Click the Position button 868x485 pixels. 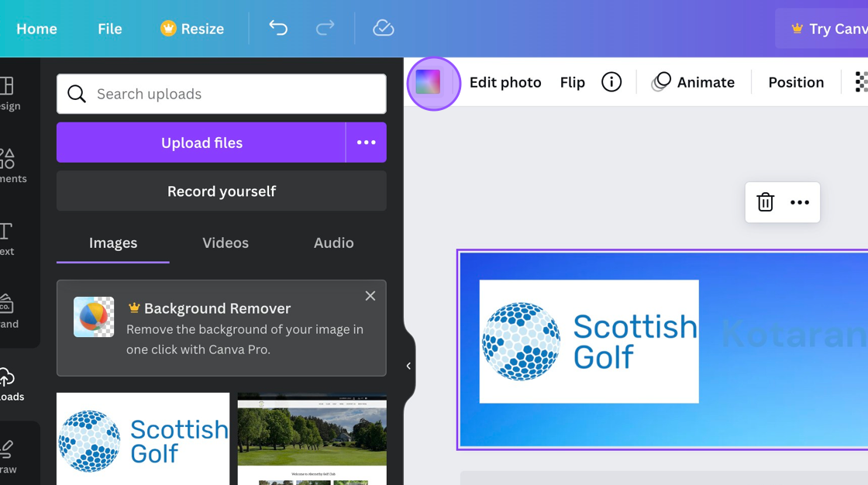pos(796,82)
